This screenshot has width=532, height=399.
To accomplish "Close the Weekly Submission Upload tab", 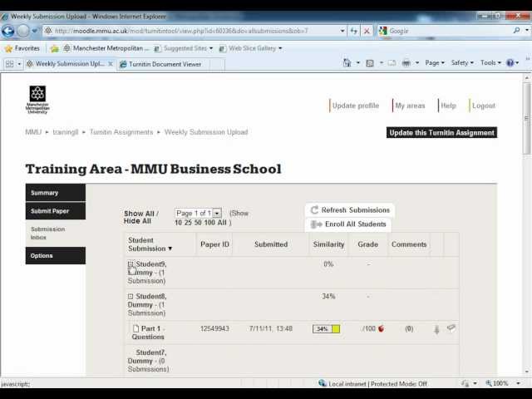I will coord(111,63).
